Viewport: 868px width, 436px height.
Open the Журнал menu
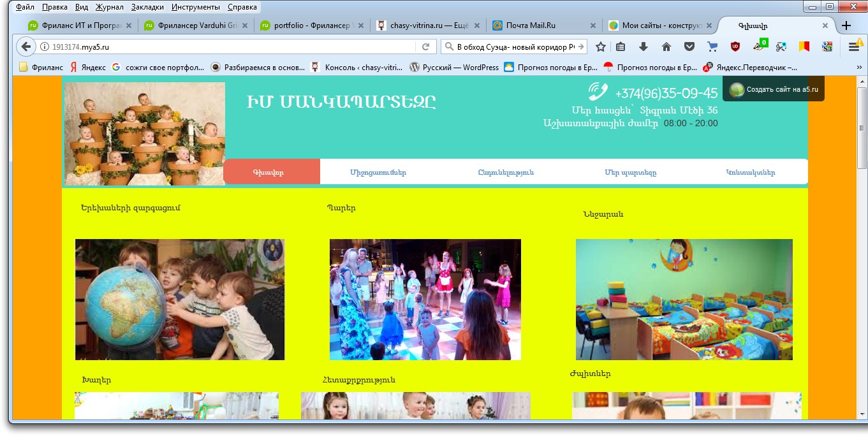pos(109,8)
